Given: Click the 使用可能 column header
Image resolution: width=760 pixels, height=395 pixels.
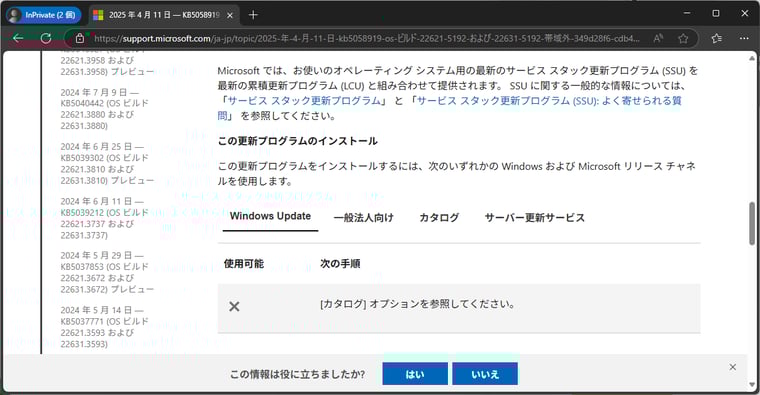Looking at the screenshot, I should [243, 264].
